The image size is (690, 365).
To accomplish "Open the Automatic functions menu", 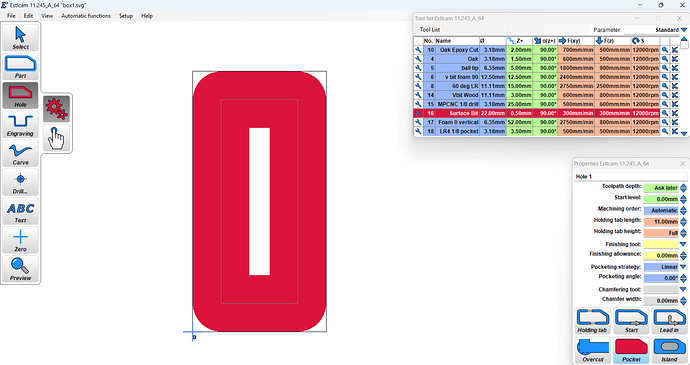I will coord(86,16).
